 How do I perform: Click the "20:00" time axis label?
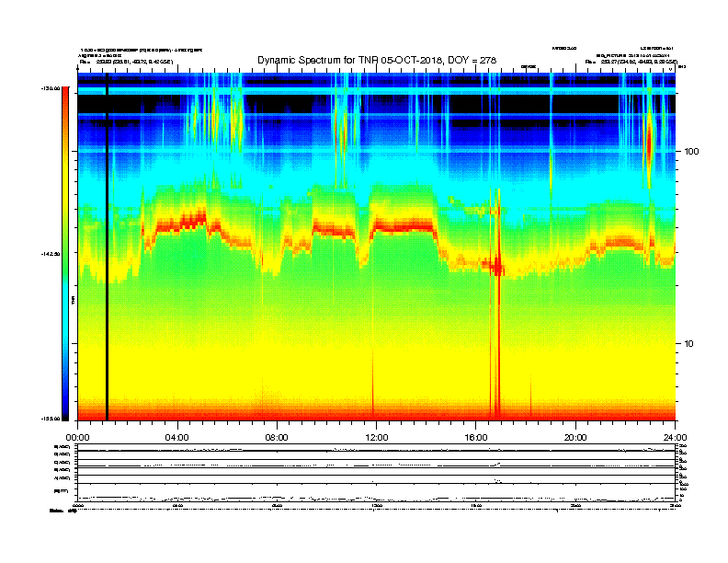[x=575, y=438]
